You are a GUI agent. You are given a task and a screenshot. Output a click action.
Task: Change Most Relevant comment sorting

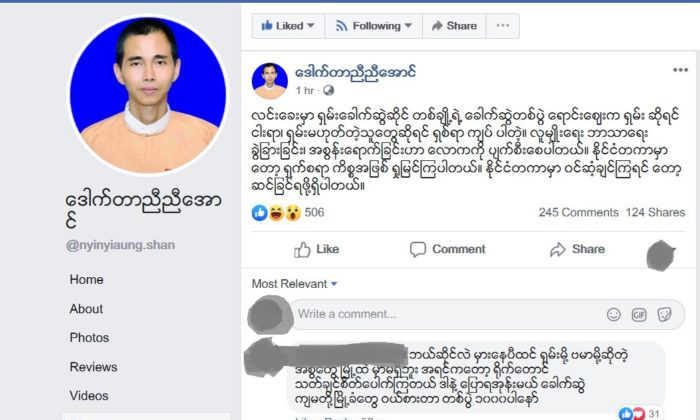pyautogui.click(x=294, y=284)
